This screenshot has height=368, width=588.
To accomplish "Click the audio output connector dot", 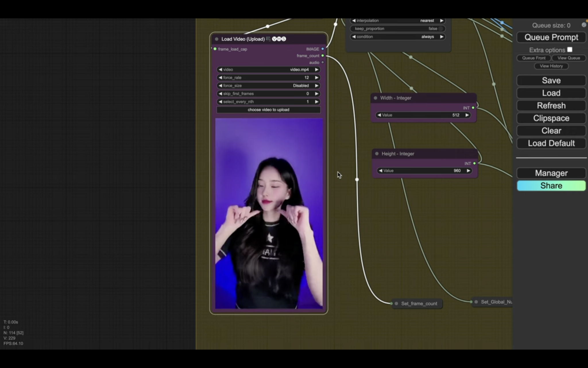I will [323, 62].
